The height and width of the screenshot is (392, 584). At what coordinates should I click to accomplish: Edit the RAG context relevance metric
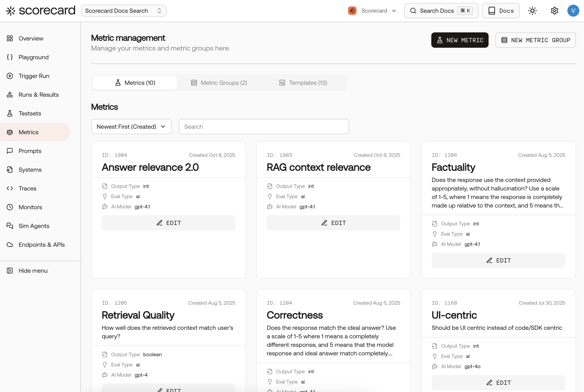[333, 223]
